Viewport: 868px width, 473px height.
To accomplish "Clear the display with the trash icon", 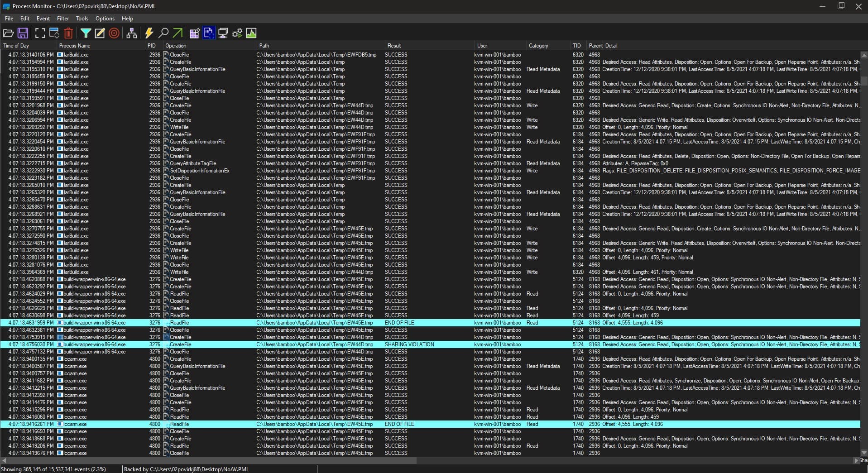I will click(x=68, y=33).
